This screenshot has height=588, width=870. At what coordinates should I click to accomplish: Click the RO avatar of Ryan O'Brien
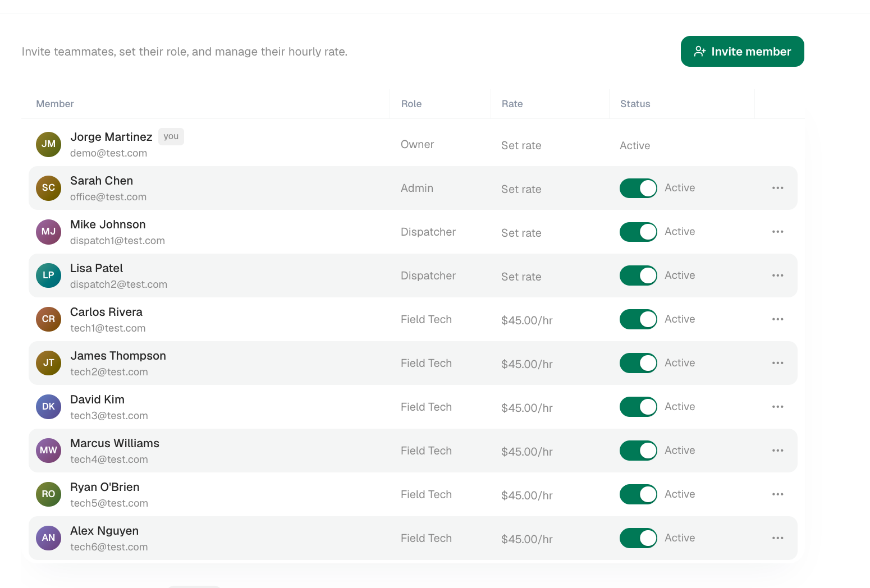[x=48, y=494]
